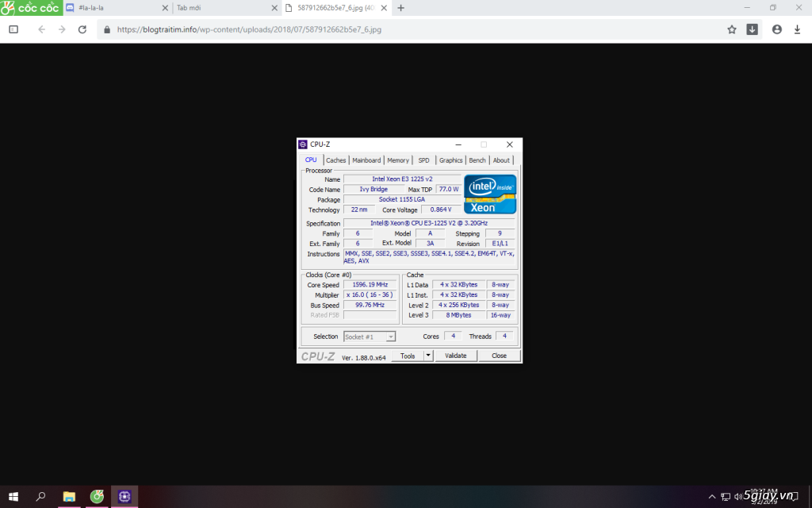The image size is (812, 508).
Task: Open the Bench tab
Action: [477, 160]
